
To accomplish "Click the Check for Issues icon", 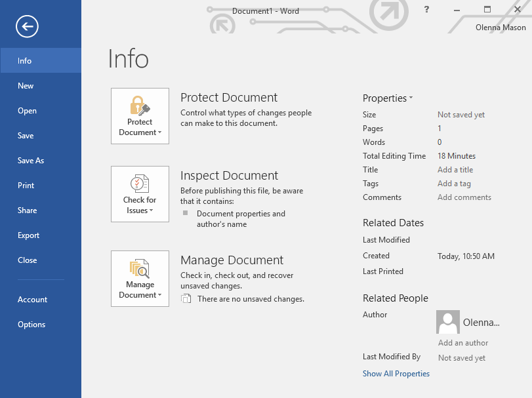I will [x=140, y=184].
